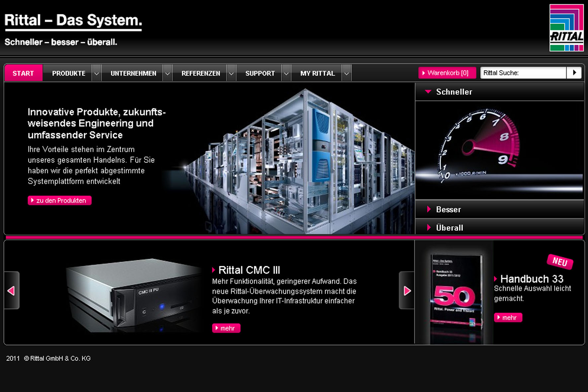Open the UNTERNEHMEN menu item
The image size is (588, 392).
click(x=133, y=73)
